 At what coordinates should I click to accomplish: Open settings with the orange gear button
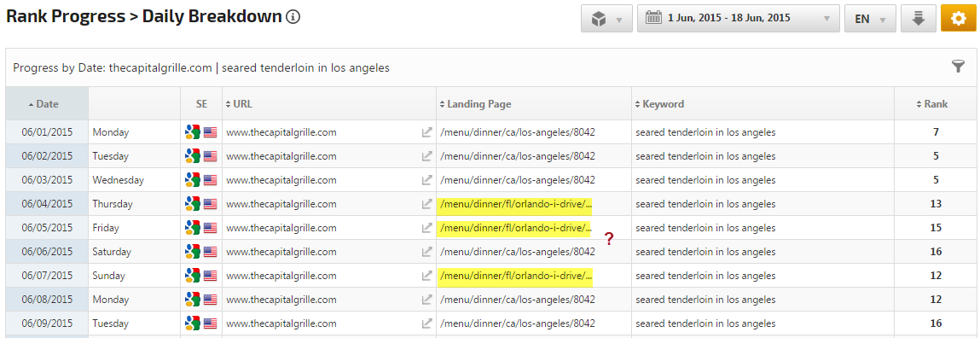pyautogui.click(x=958, y=19)
